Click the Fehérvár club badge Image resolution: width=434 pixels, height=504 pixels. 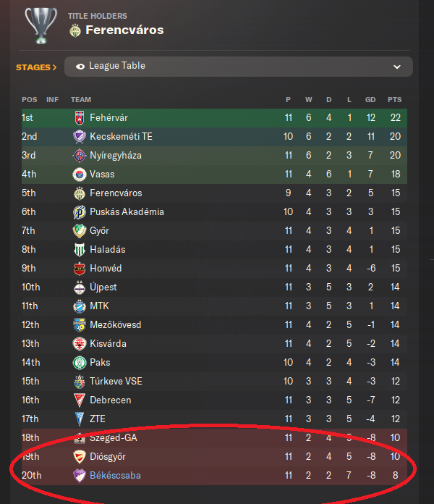click(x=80, y=118)
